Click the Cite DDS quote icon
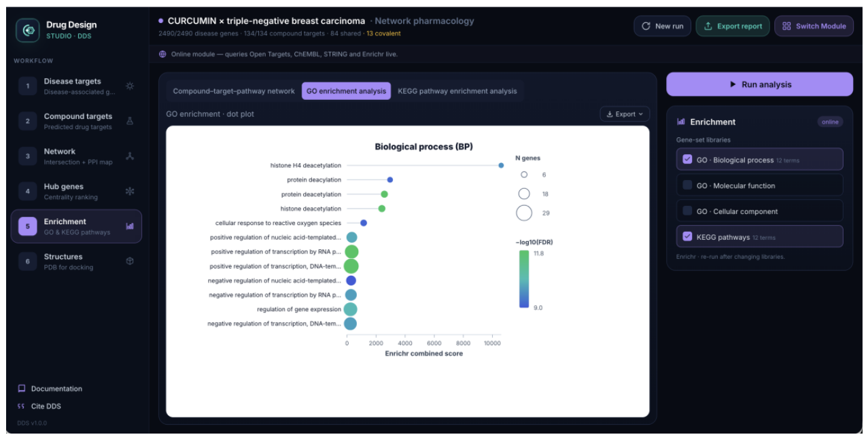 [x=22, y=406]
